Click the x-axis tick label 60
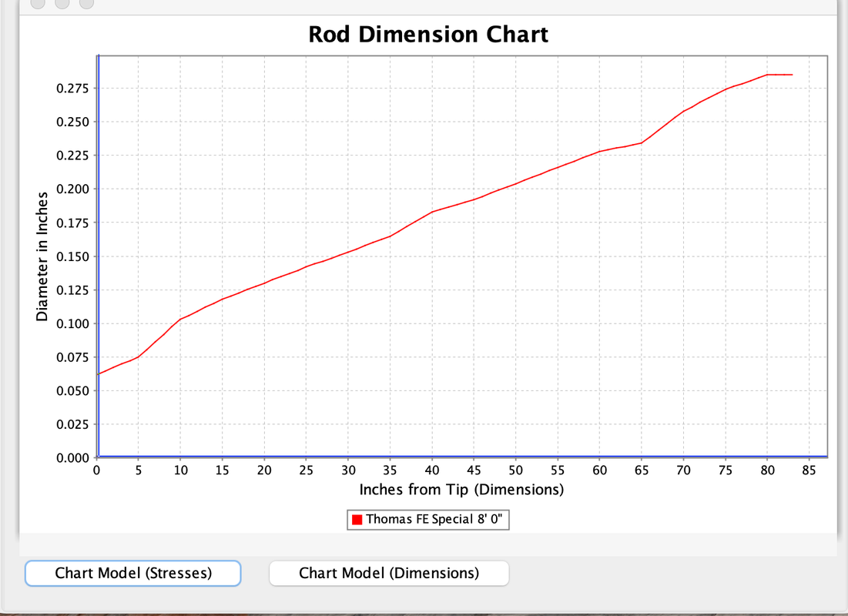 600,470
